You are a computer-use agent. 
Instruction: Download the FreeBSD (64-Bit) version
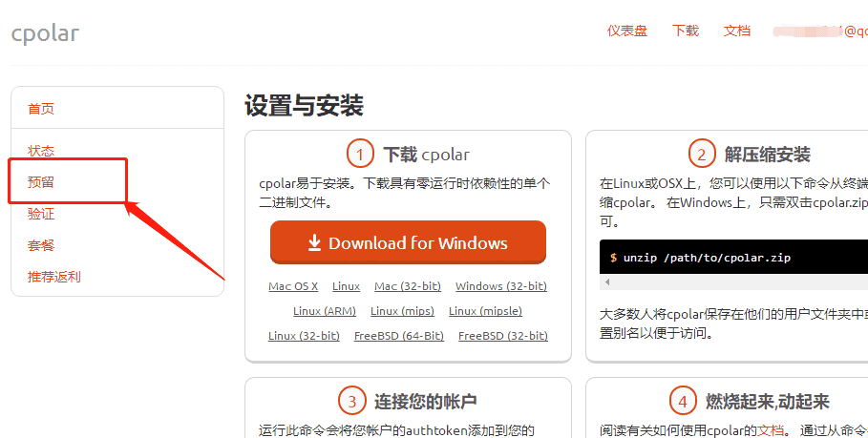tap(399, 336)
